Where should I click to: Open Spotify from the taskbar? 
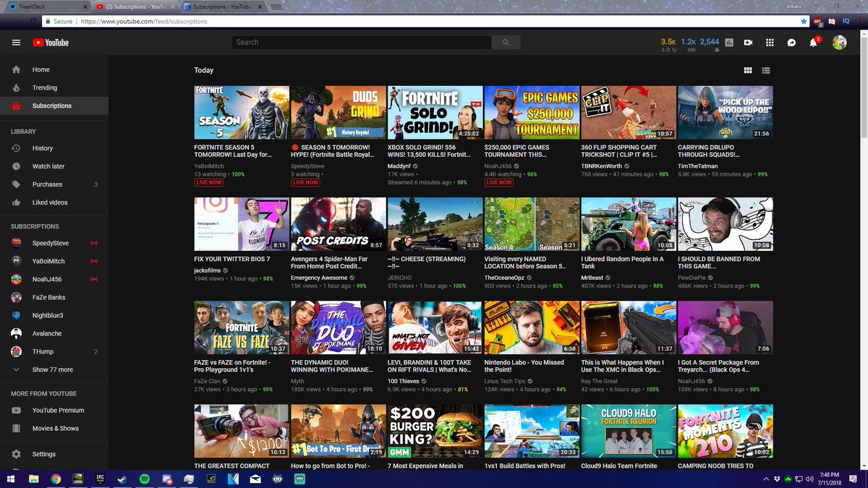point(144,479)
